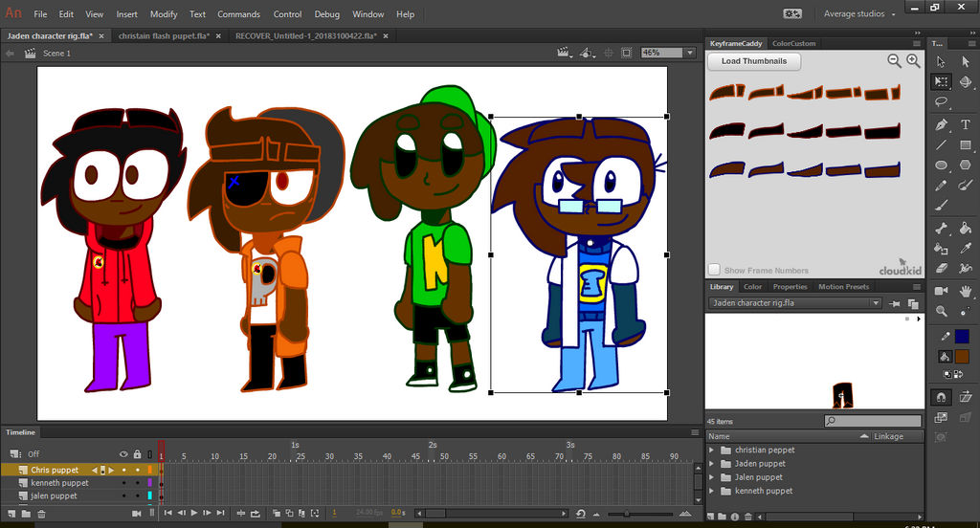Image resolution: width=980 pixels, height=528 pixels.
Task: Switch to the Properties tab
Action: pos(790,287)
